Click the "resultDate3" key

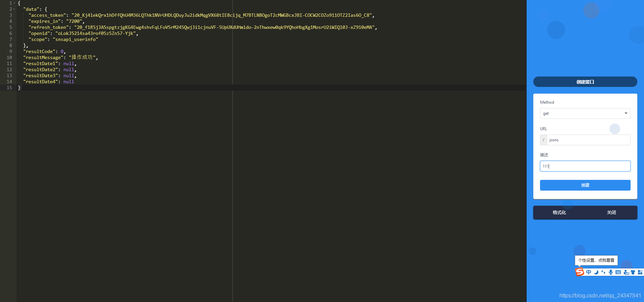click(41, 76)
